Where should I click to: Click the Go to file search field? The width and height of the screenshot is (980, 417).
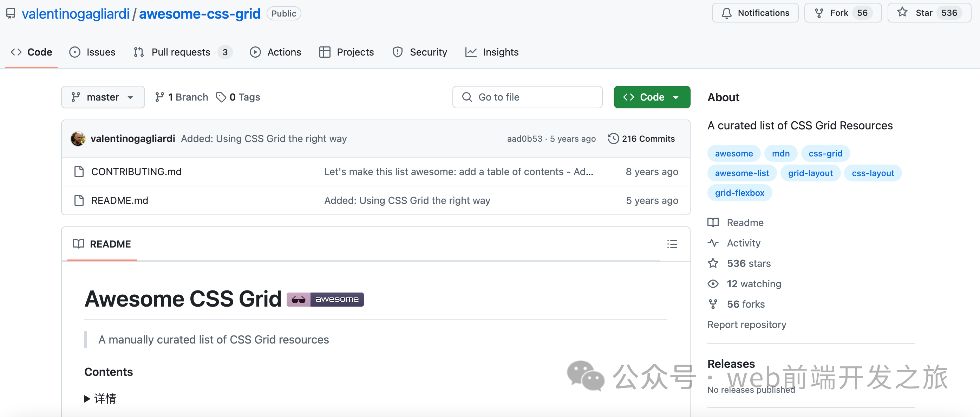[527, 97]
